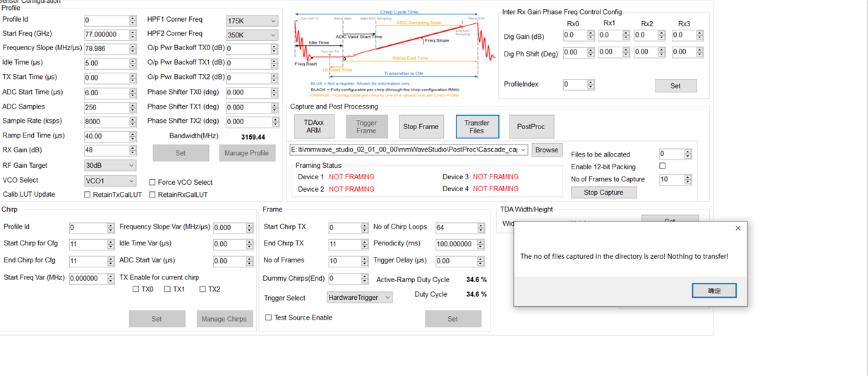
Task: Open the Manage Profile button
Action: (x=247, y=153)
